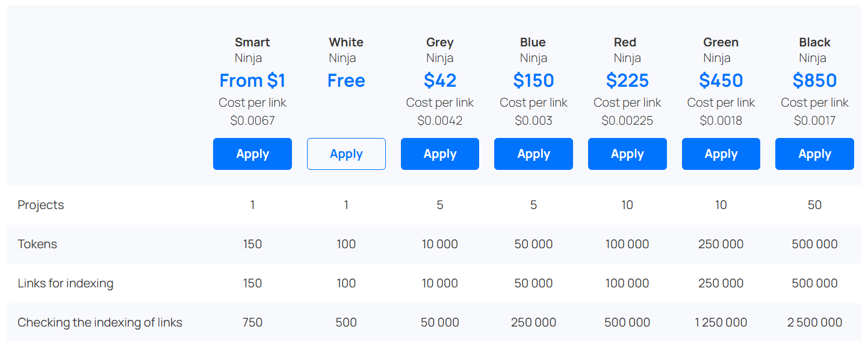Screen dimensions: 868x341
Task: Click Apply under Smart Ninja plan
Action: (x=252, y=154)
